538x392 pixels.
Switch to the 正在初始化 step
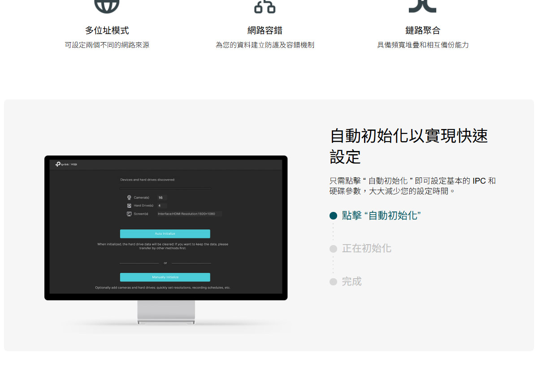click(x=366, y=249)
